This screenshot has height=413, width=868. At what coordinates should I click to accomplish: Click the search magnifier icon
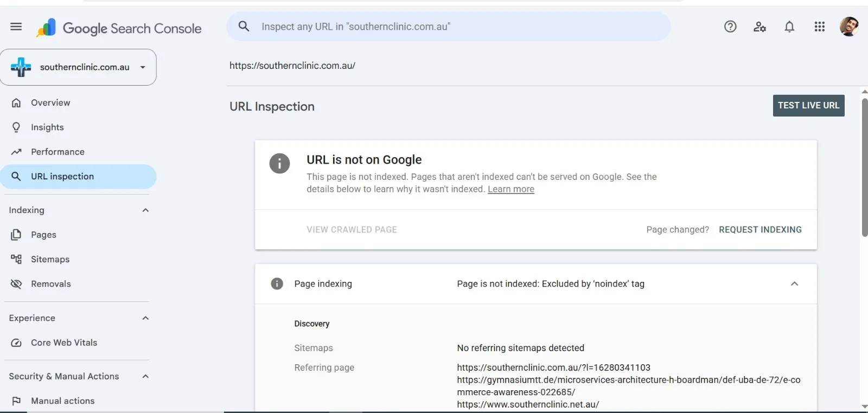[244, 26]
